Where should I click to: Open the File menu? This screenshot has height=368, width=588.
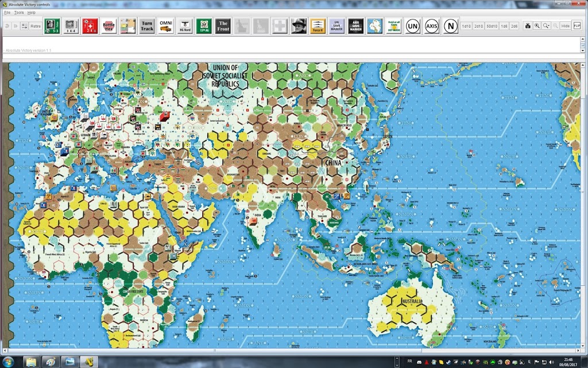tap(7, 13)
